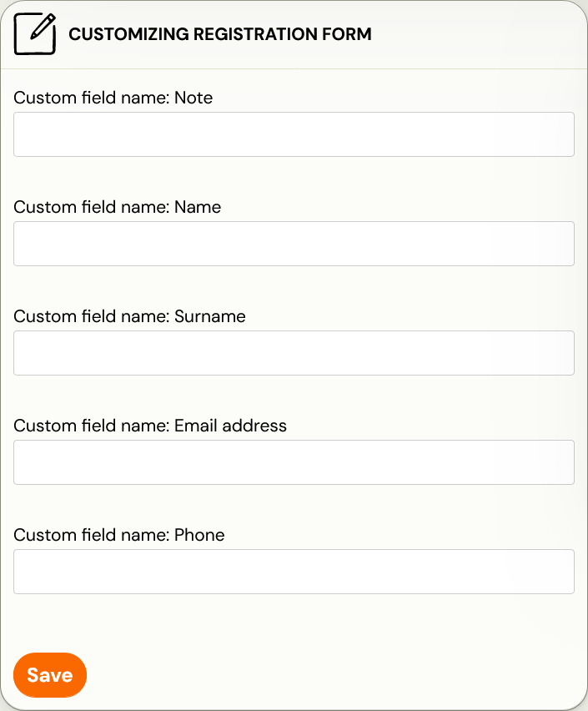Click the 'Custom field name: Surname' label
Viewport: 588px width, 711px height.
click(x=129, y=316)
